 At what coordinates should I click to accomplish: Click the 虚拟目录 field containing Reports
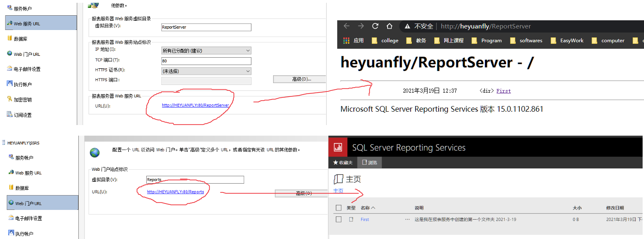[x=195, y=179]
